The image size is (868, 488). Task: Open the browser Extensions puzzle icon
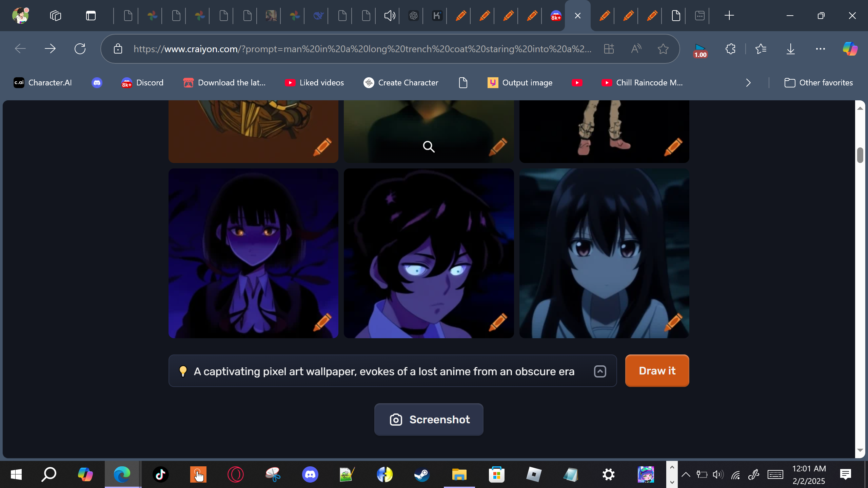point(730,49)
